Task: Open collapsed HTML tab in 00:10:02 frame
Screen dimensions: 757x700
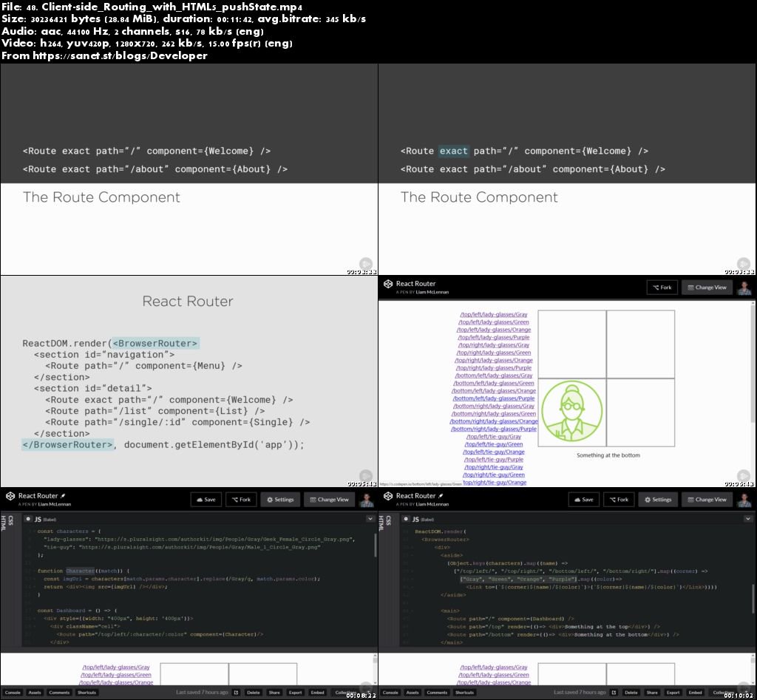Action: [x=381, y=522]
